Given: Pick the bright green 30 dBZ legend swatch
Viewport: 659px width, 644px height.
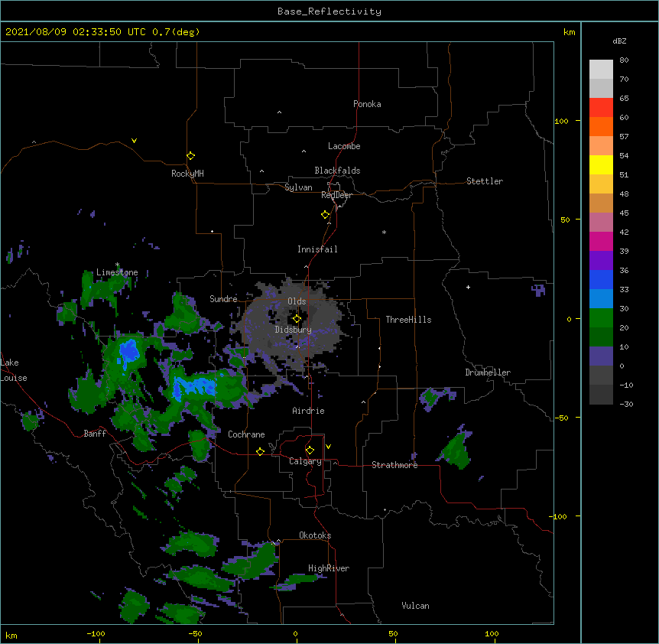Looking at the screenshot, I should 601,318.
